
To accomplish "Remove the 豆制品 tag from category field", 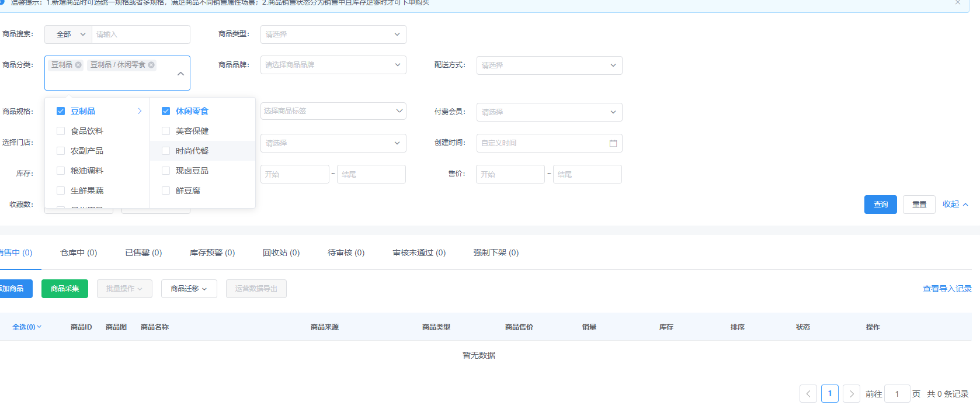I will point(78,65).
